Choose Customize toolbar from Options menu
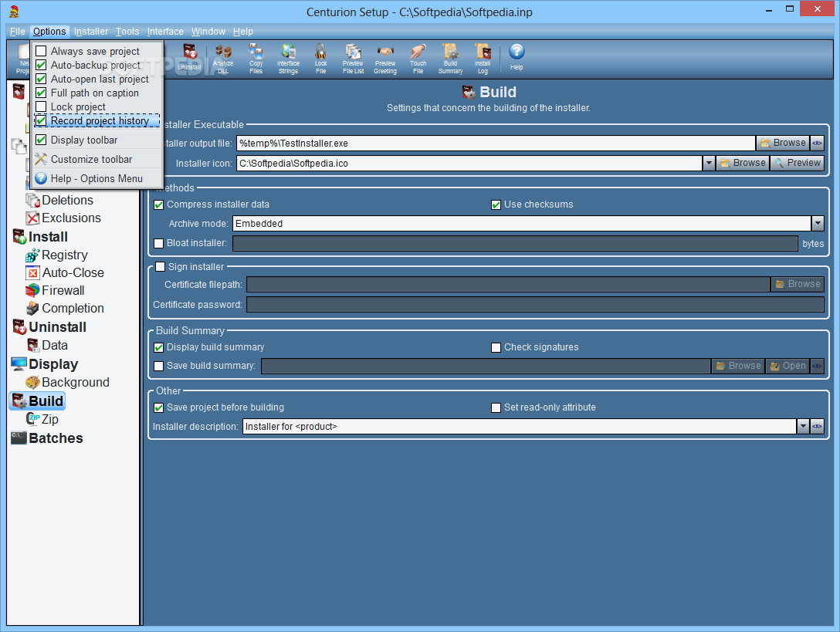 pos(97,159)
